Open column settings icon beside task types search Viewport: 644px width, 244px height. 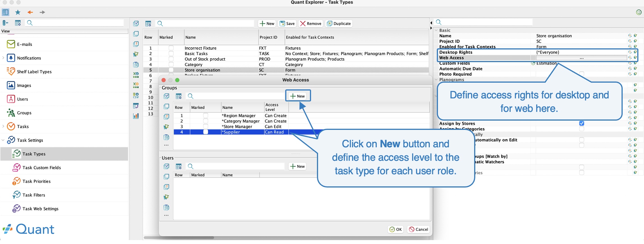click(x=148, y=23)
